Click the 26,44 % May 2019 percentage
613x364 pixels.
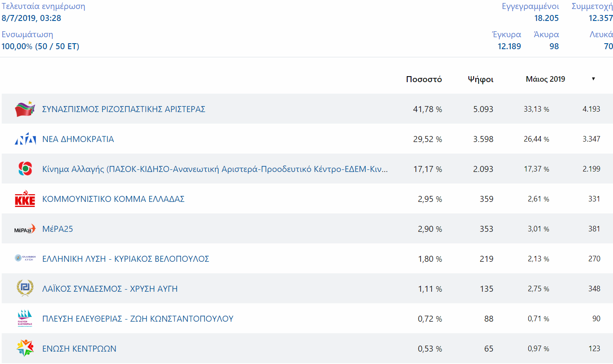click(536, 139)
